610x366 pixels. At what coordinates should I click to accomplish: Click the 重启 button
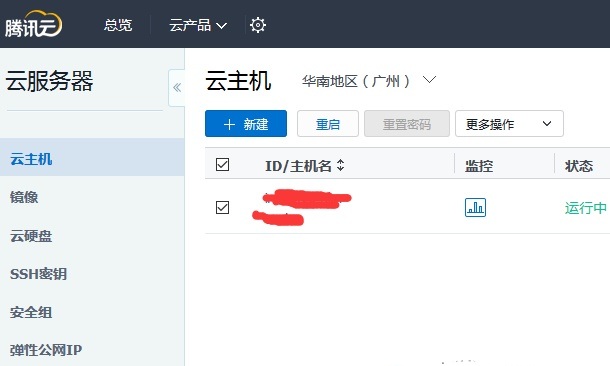pos(328,124)
